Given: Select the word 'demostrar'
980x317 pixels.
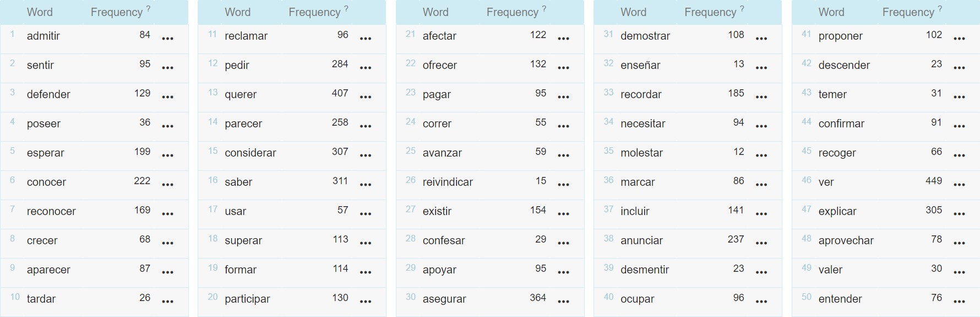Looking at the screenshot, I should [645, 36].
